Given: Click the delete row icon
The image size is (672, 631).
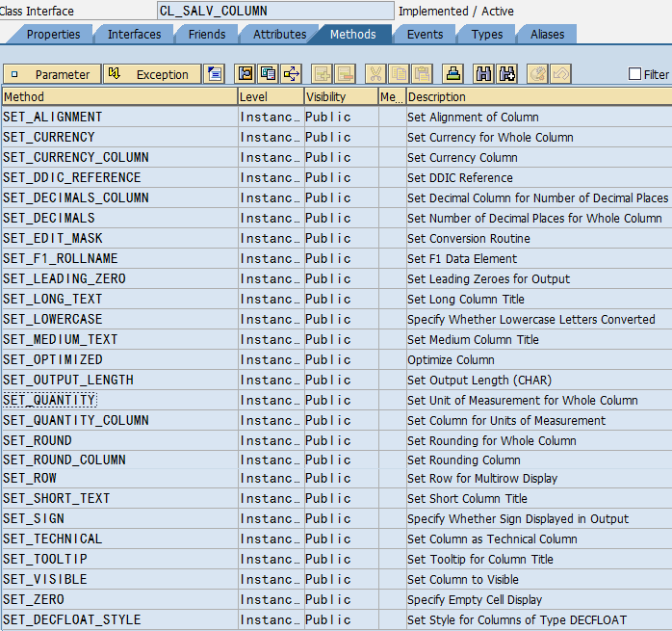Looking at the screenshot, I should [x=345, y=74].
